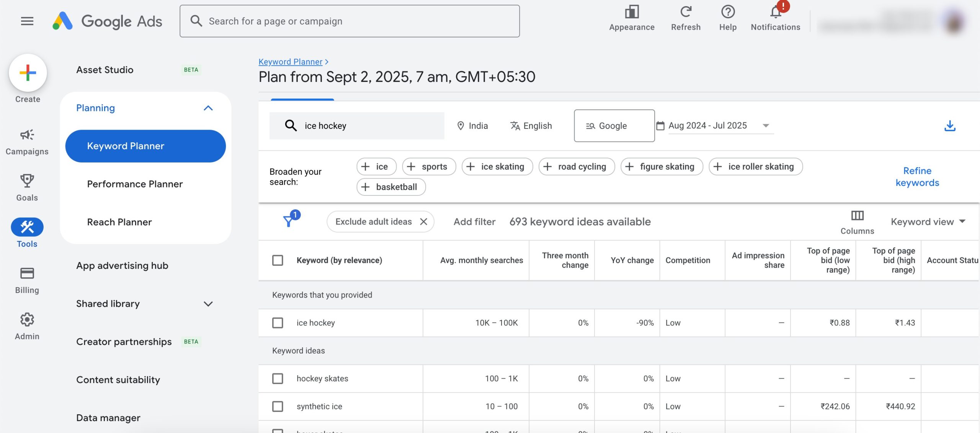Screen dimensions: 980x433
Task: Open Performance Planner
Action: click(x=135, y=184)
